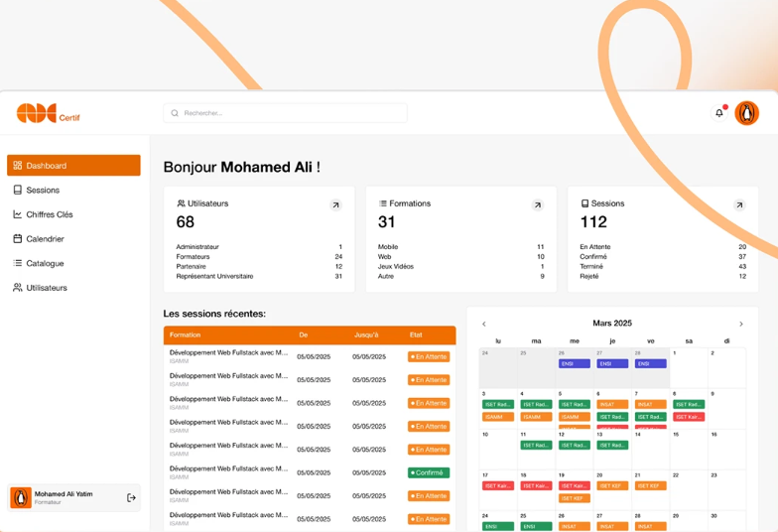Open Calendrier in the sidebar
778x532 pixels.
[73, 238]
